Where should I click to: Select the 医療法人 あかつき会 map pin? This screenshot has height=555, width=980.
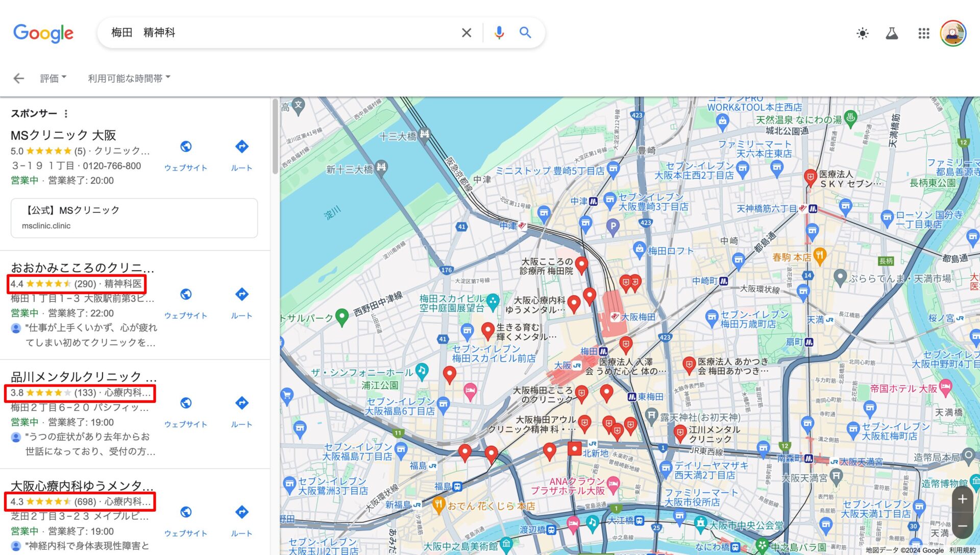tap(689, 365)
